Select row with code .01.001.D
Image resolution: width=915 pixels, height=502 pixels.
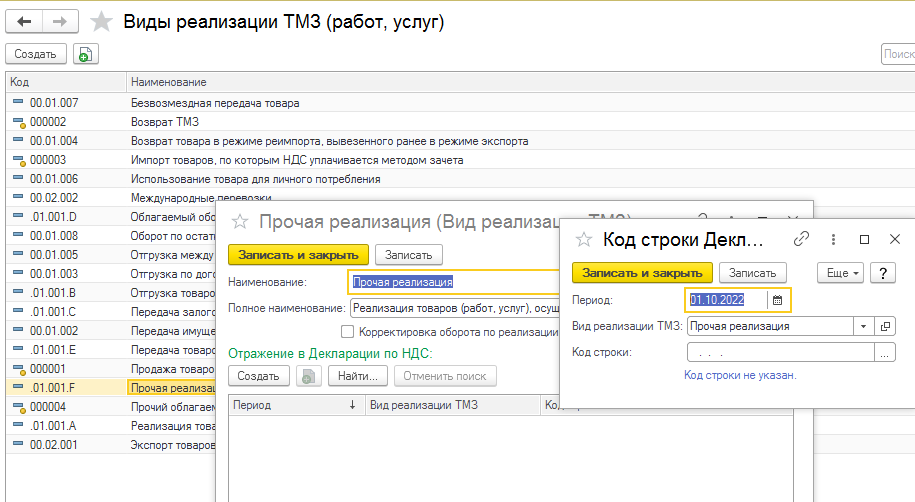pyautogui.click(x=111, y=217)
